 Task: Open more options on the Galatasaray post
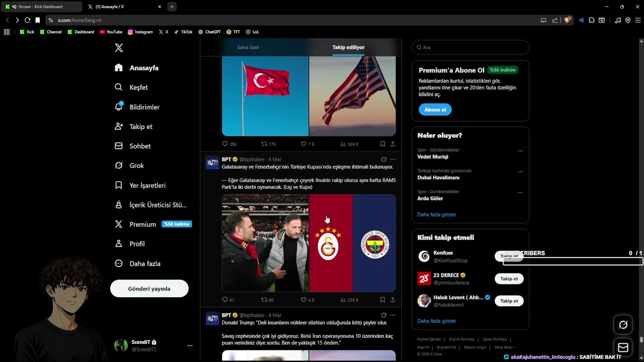coord(393,159)
